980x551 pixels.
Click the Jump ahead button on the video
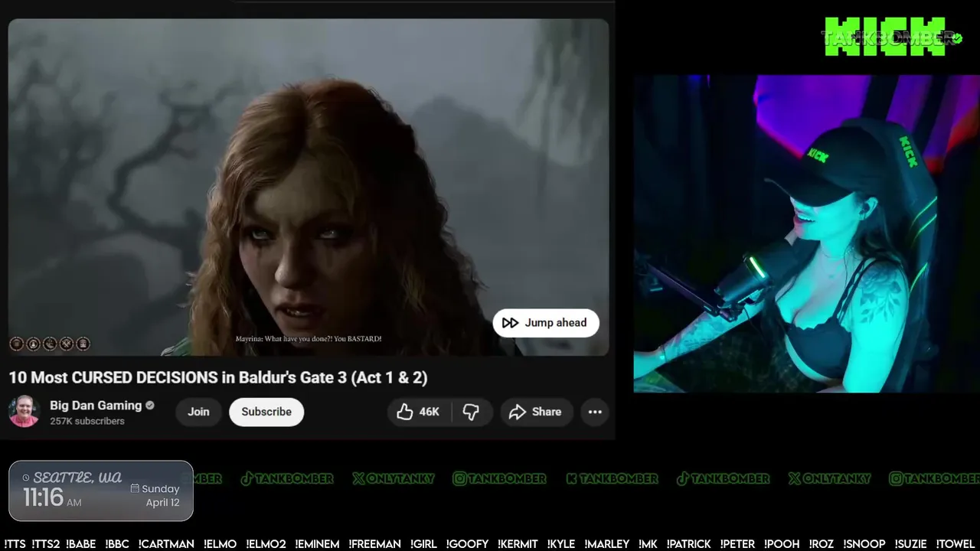pos(546,323)
